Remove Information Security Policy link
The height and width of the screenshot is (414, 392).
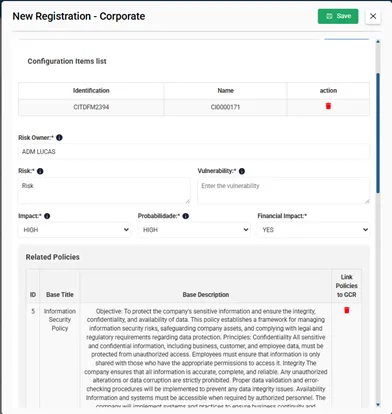[347, 310]
